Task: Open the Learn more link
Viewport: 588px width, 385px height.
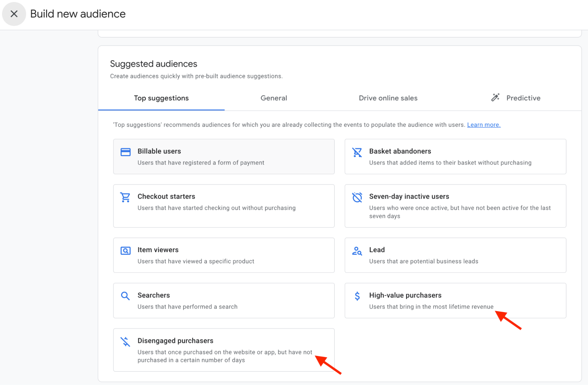Action: pos(483,125)
